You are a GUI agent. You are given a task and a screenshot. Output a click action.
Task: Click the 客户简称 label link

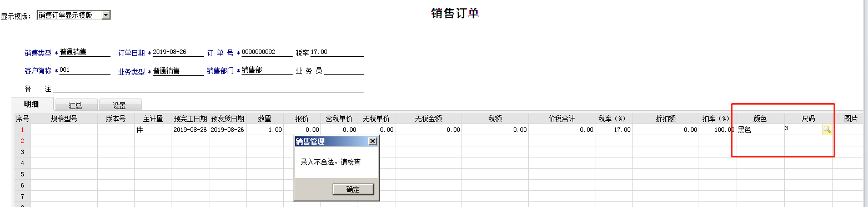(x=38, y=71)
